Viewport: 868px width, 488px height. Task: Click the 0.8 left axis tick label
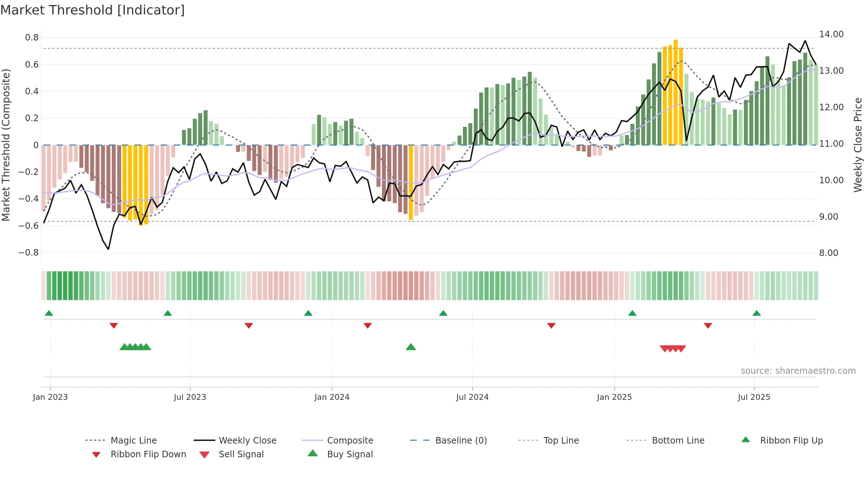[x=32, y=38]
